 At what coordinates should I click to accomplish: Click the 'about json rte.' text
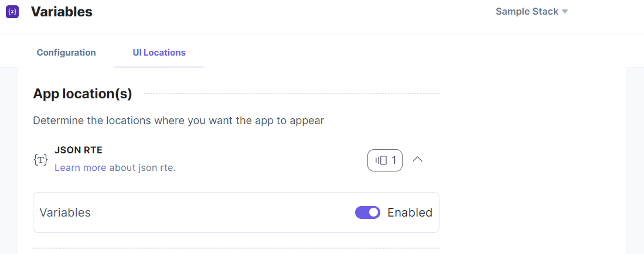143,168
